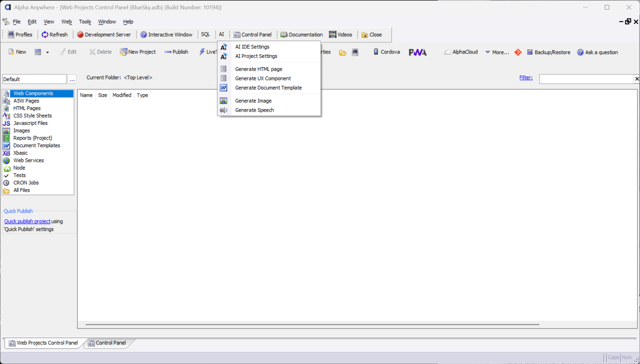Screen dimensions: 640x364
Task: Open the project folder icon
Action: pyautogui.click(x=343, y=52)
